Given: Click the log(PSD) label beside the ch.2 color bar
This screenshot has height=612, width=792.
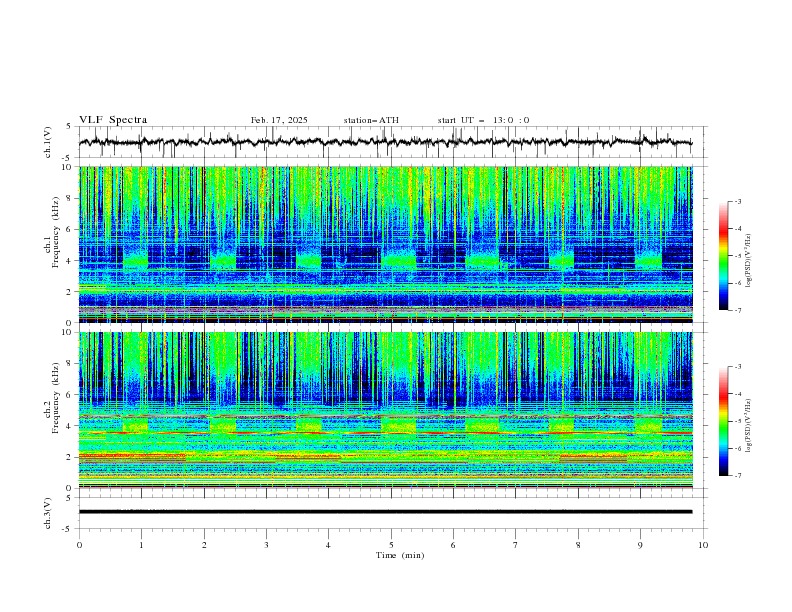Looking at the screenshot, I should [x=748, y=425].
